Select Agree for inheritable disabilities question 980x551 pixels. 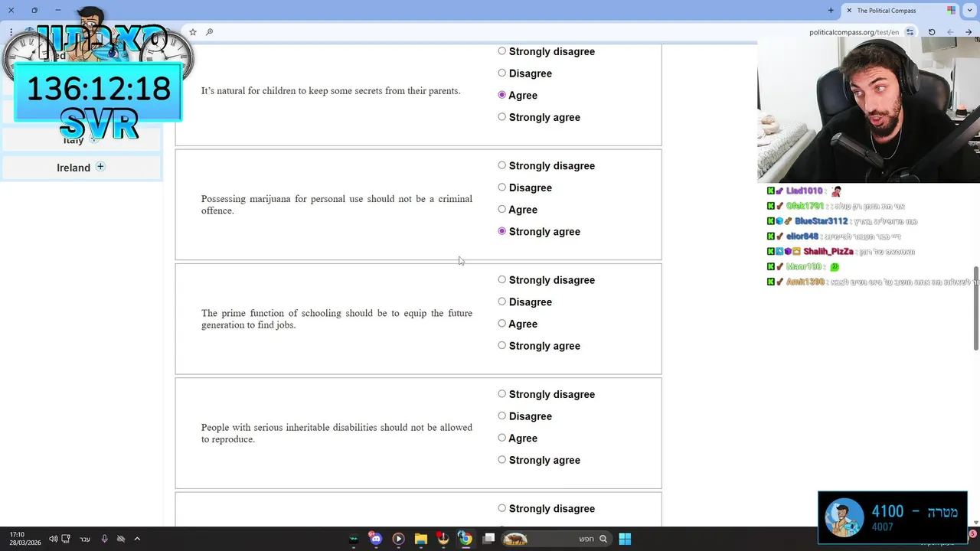click(501, 438)
